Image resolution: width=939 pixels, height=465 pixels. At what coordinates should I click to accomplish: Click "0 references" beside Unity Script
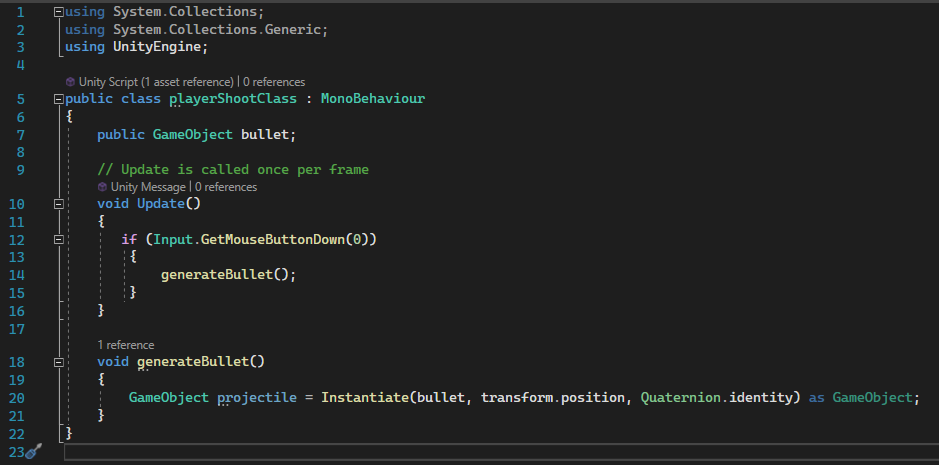[x=274, y=81]
